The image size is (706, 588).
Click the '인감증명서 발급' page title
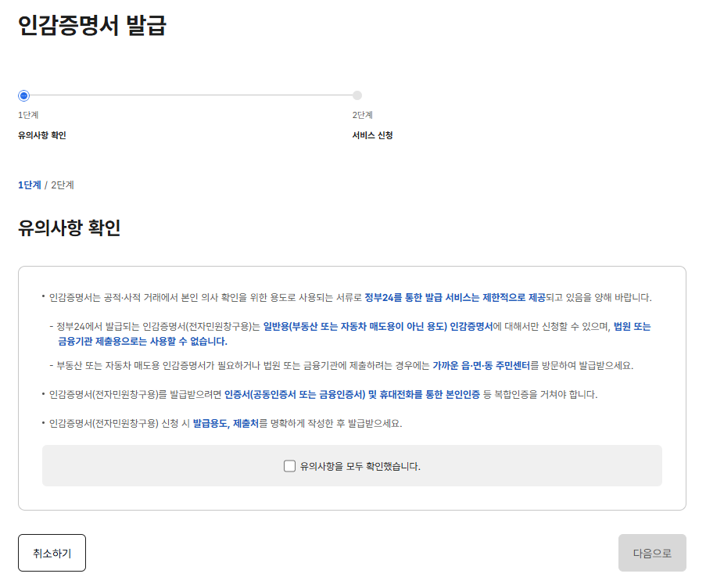tap(92, 25)
